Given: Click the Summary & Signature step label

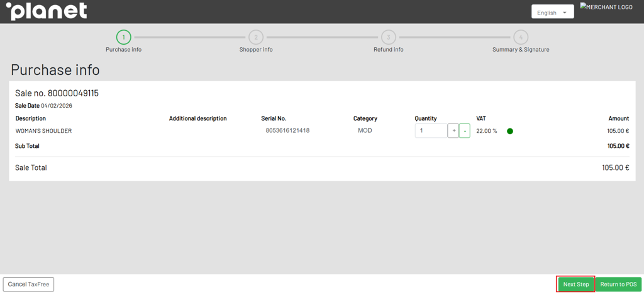Looking at the screenshot, I should 521,49.
